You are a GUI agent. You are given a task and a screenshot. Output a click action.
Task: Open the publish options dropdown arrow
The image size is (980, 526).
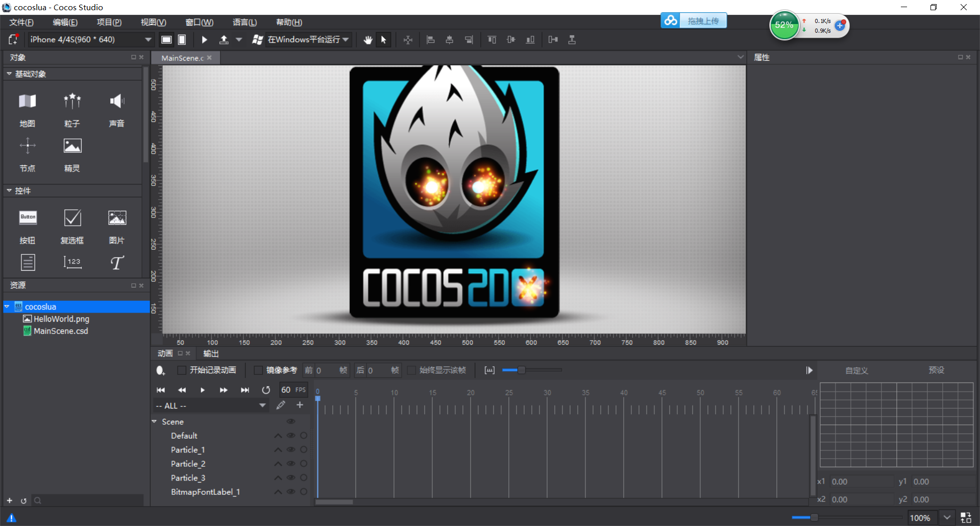(239, 40)
